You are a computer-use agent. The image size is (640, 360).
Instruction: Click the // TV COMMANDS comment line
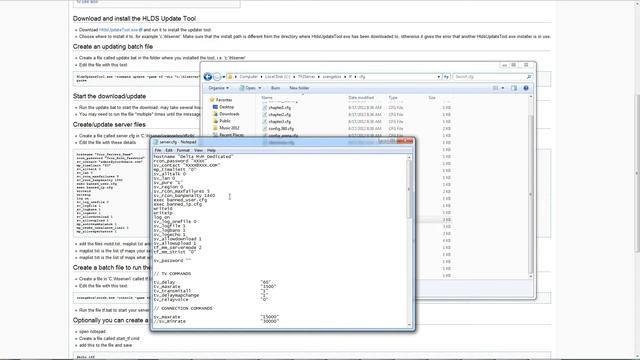click(172, 273)
